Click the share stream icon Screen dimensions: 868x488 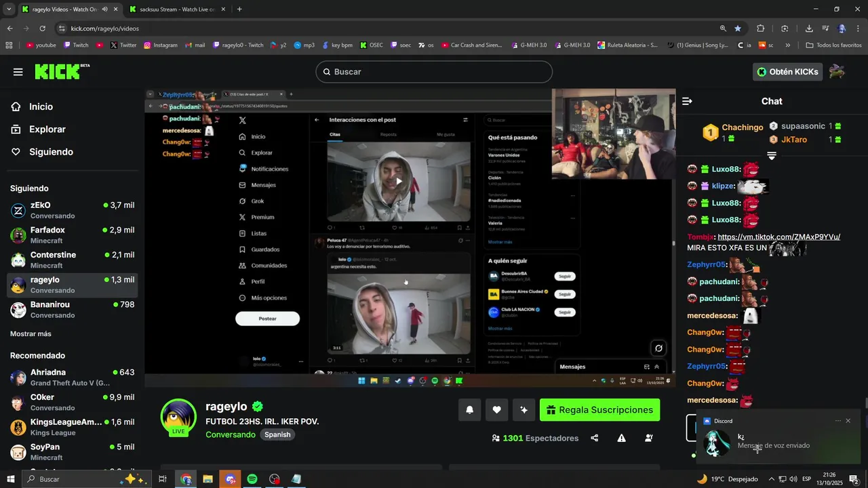click(595, 438)
